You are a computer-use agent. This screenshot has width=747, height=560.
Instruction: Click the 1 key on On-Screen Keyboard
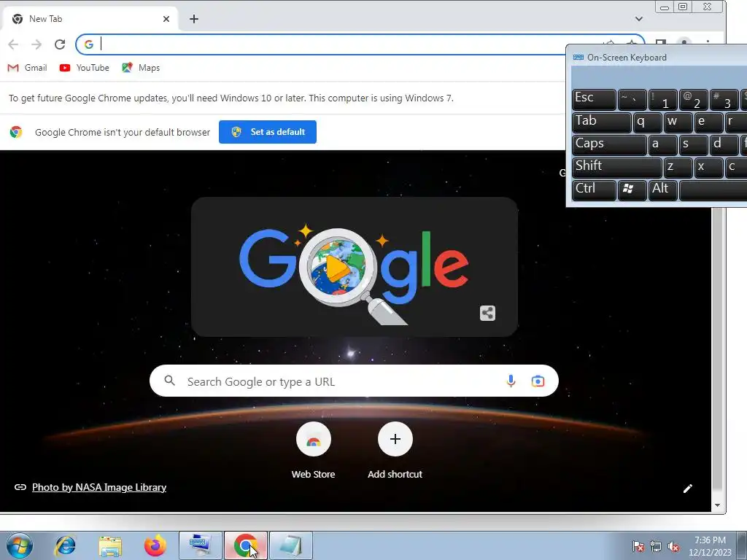point(662,99)
